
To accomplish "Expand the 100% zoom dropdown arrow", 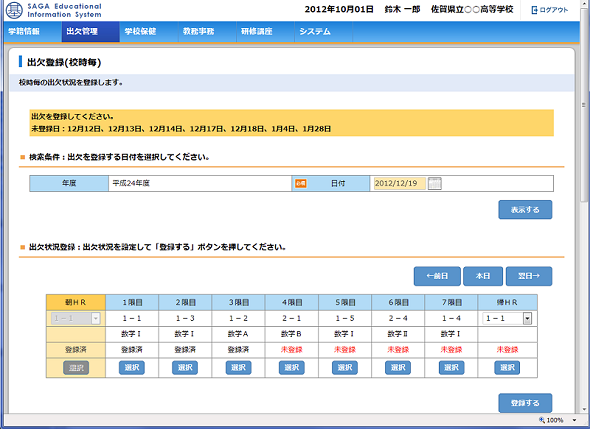I will [x=574, y=420].
